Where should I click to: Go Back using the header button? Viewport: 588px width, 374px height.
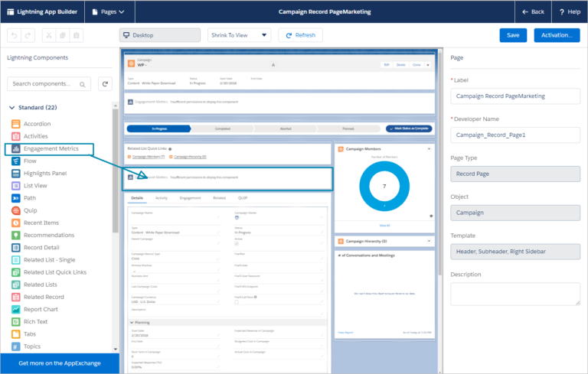(533, 12)
